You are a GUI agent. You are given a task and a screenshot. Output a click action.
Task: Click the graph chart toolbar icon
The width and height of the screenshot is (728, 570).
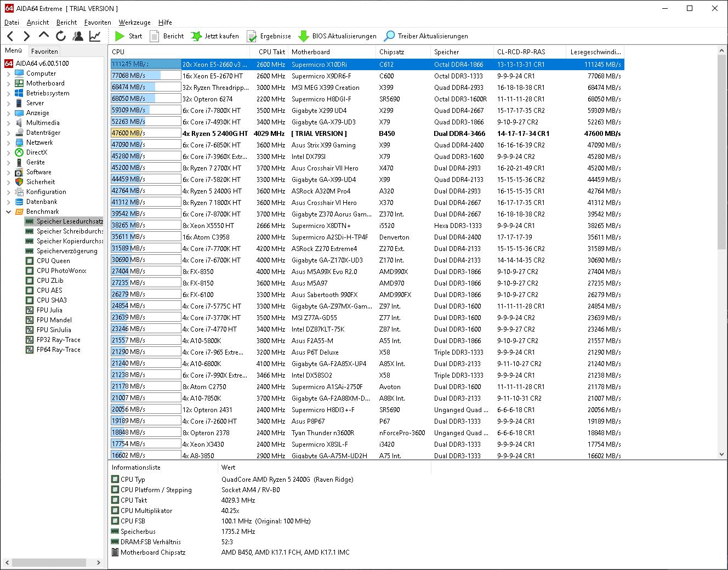(x=95, y=36)
